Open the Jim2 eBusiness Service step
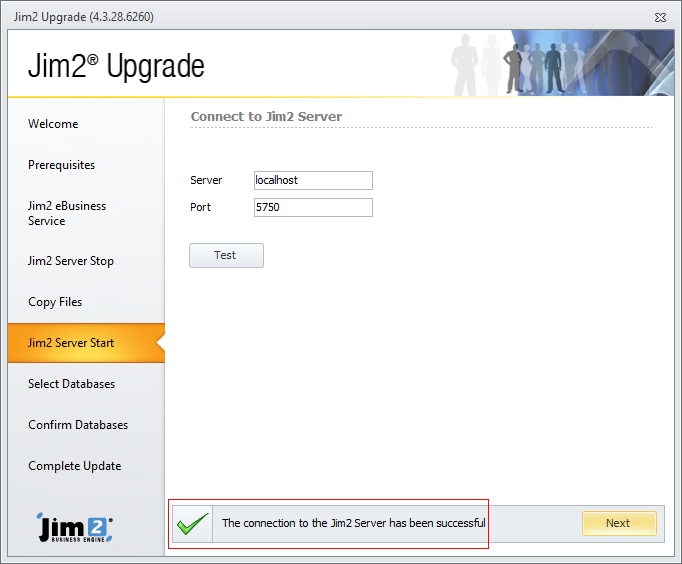 click(x=67, y=213)
